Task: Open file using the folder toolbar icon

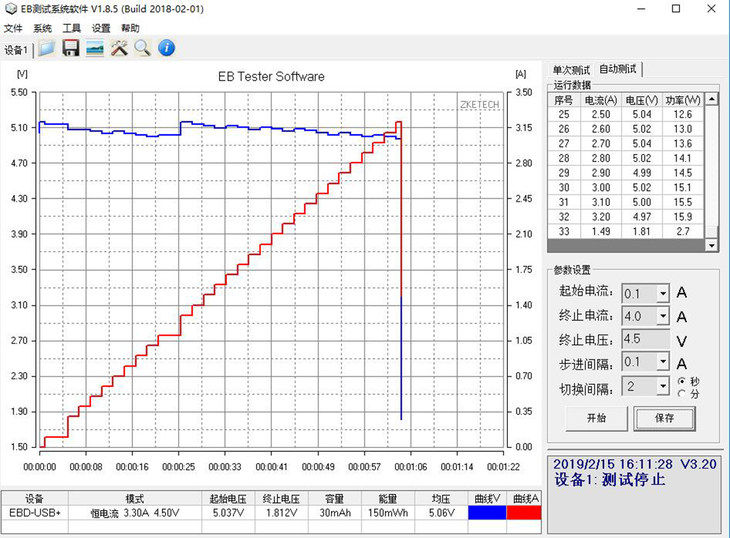Action: pyautogui.click(x=47, y=48)
